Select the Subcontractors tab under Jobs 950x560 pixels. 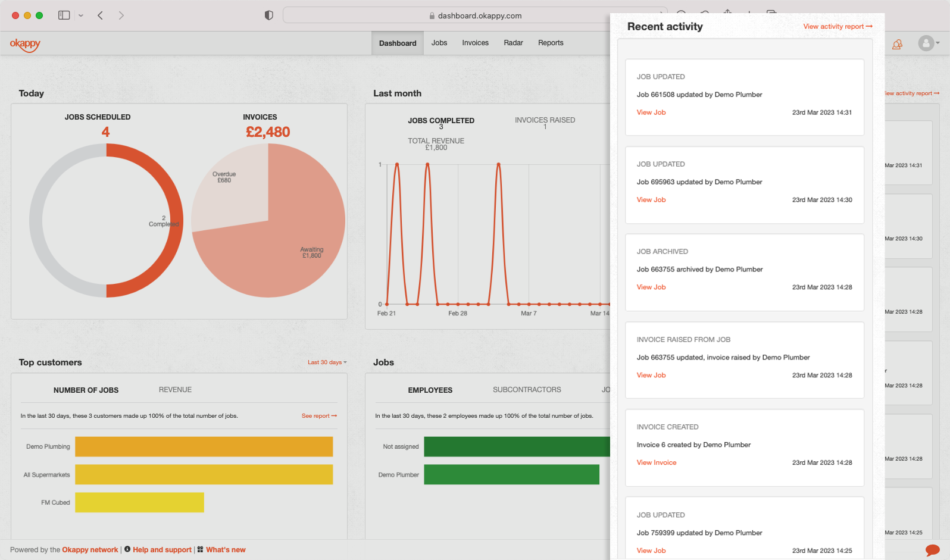coord(527,390)
